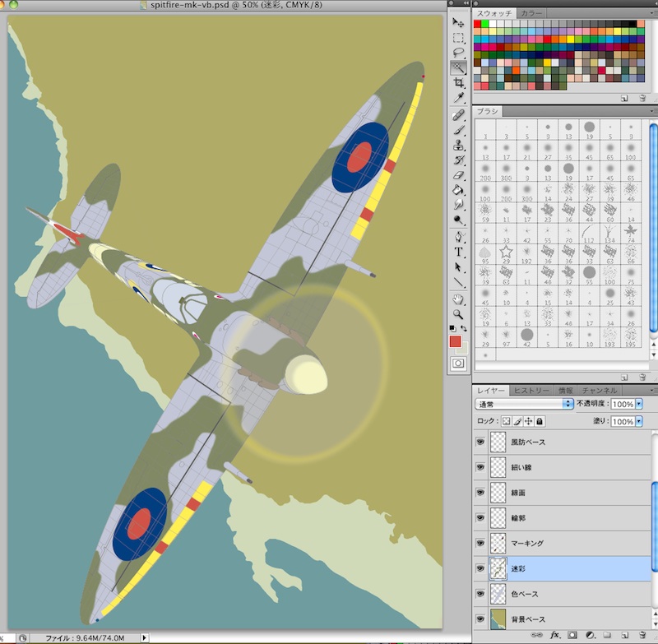Select the Dodge tool
This screenshot has width=658, height=644.
(458, 220)
